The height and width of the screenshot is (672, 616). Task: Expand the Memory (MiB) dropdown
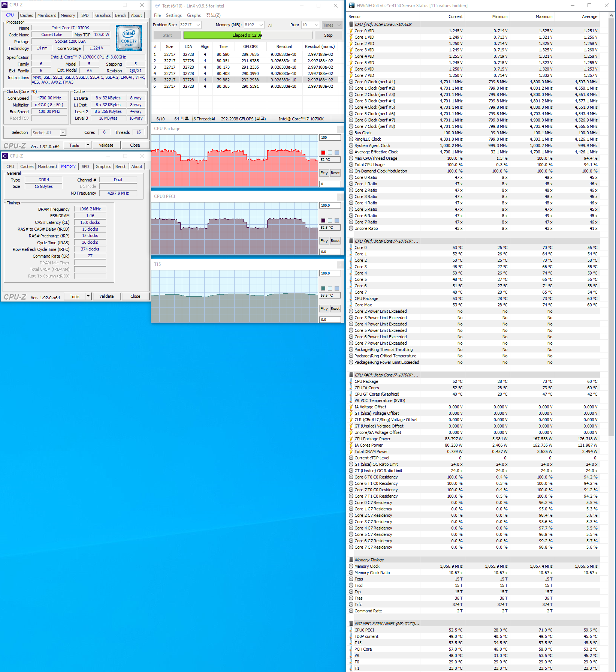point(261,25)
